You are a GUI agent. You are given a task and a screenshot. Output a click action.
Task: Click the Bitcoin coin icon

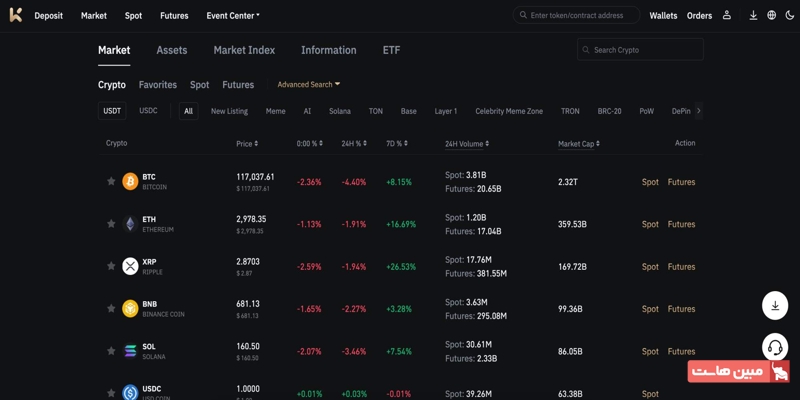tap(130, 182)
